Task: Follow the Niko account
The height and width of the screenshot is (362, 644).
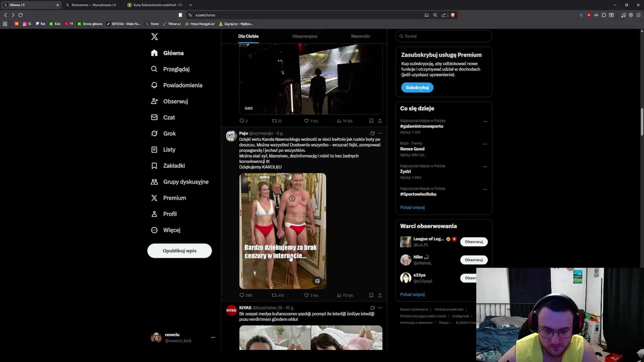Action: tap(473, 260)
